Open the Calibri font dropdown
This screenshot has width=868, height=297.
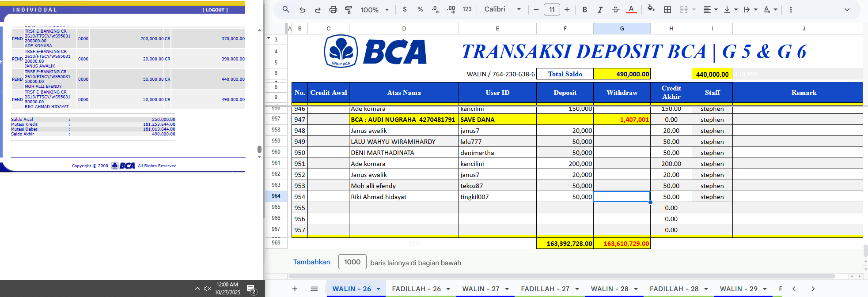pyautogui.click(x=503, y=9)
